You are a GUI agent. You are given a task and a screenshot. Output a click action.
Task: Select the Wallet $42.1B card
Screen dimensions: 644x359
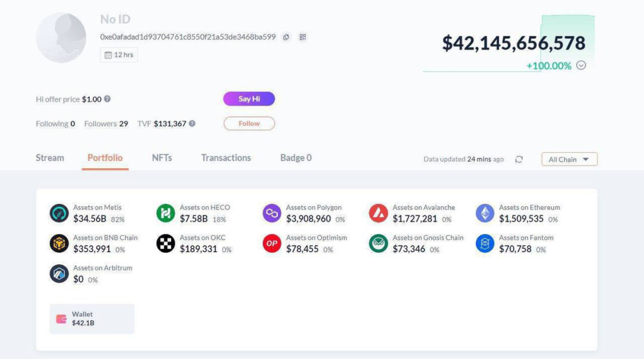(x=92, y=319)
